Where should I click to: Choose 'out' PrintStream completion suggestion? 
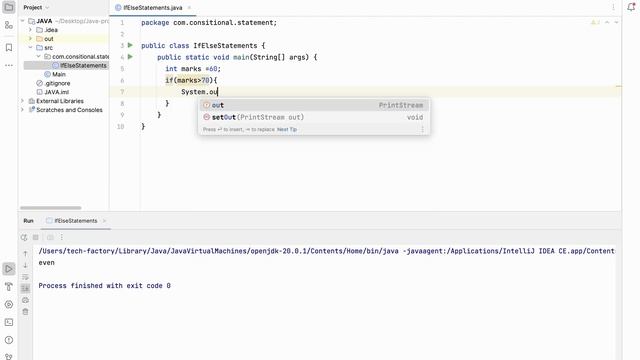(x=314, y=105)
